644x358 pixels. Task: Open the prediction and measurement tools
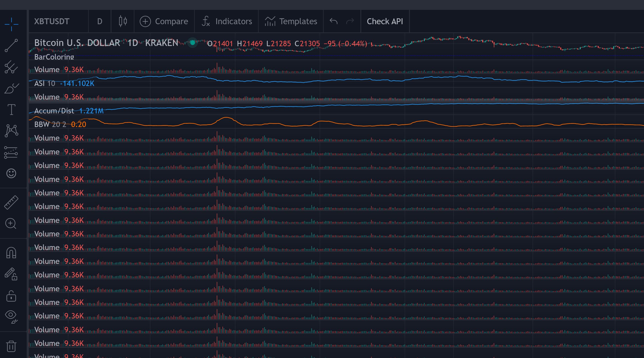[11, 152]
